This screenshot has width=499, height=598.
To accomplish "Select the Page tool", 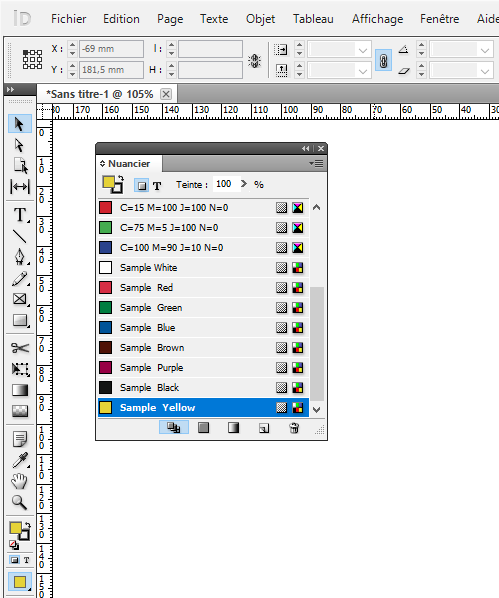I will click(x=20, y=166).
